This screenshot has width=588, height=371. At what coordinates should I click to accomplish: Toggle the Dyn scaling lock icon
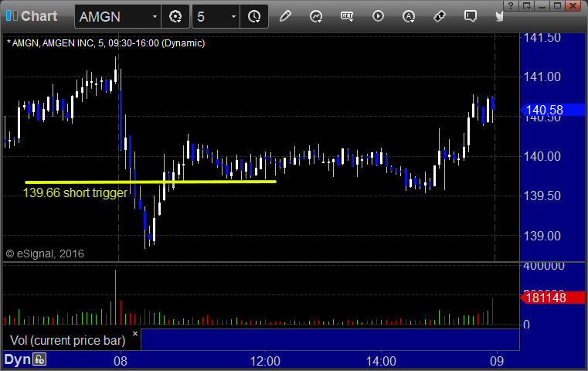(39, 359)
